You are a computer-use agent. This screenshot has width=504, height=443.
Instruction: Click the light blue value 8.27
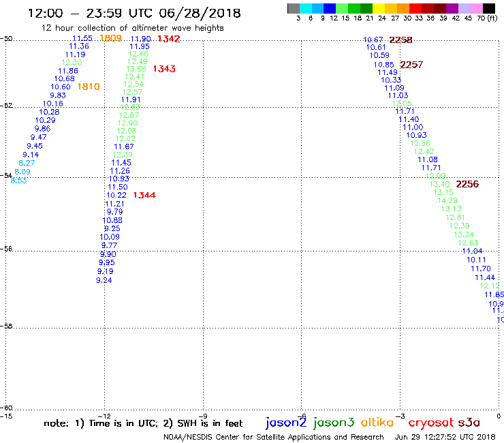(x=27, y=163)
